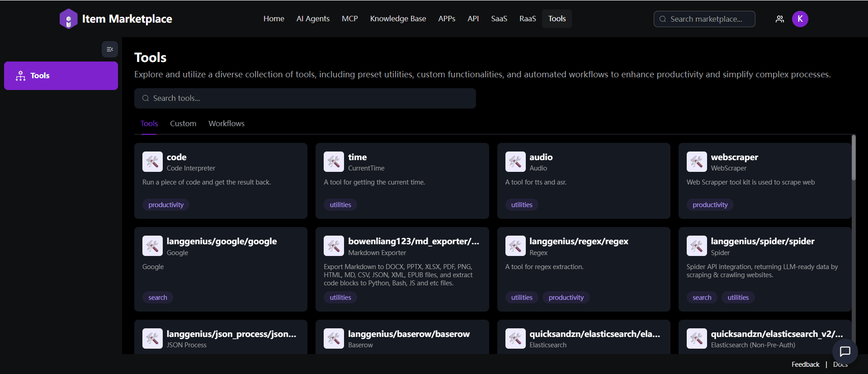868x374 pixels.
Task: Open the bowenliang123/md_exporter card title
Action: click(x=414, y=241)
